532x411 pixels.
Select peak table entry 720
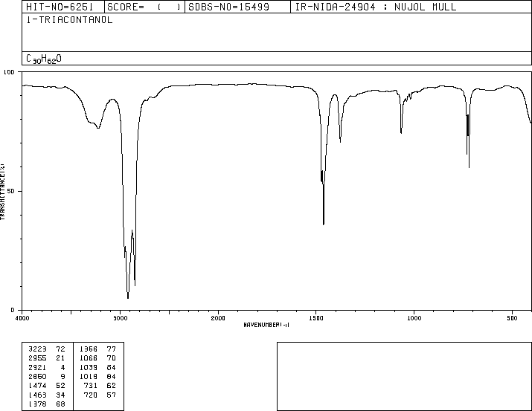pyautogui.click(x=91, y=395)
